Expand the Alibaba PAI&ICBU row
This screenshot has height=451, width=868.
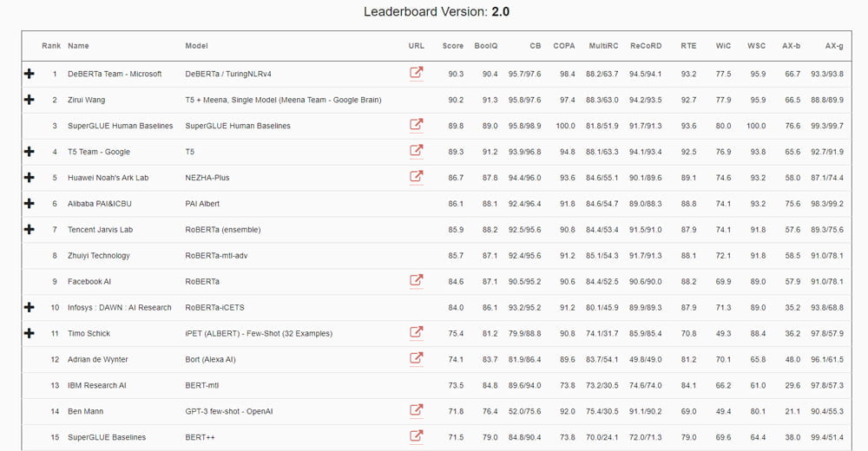pos(30,204)
